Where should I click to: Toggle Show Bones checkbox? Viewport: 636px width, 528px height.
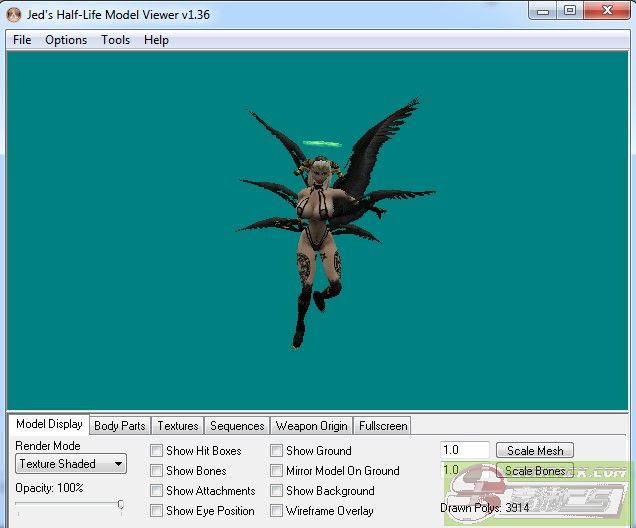[x=157, y=471]
